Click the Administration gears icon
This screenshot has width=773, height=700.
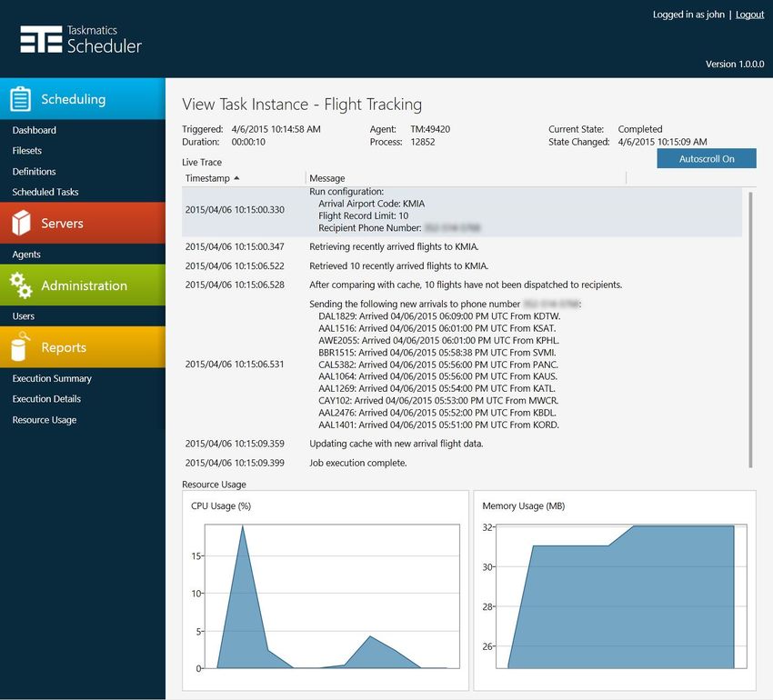pyautogui.click(x=21, y=285)
